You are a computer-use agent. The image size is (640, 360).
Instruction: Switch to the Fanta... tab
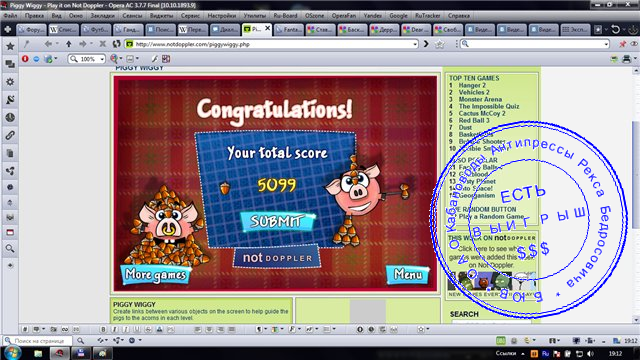(289, 29)
